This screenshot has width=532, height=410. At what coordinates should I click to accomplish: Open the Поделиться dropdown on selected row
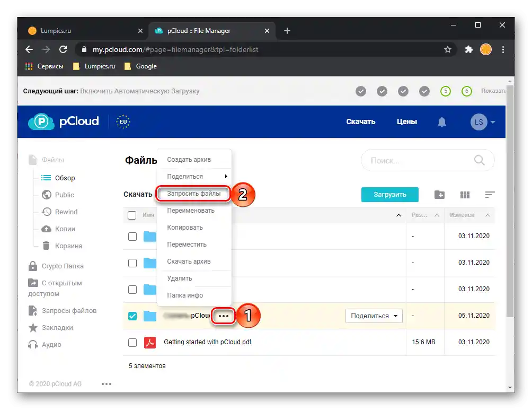tap(374, 316)
